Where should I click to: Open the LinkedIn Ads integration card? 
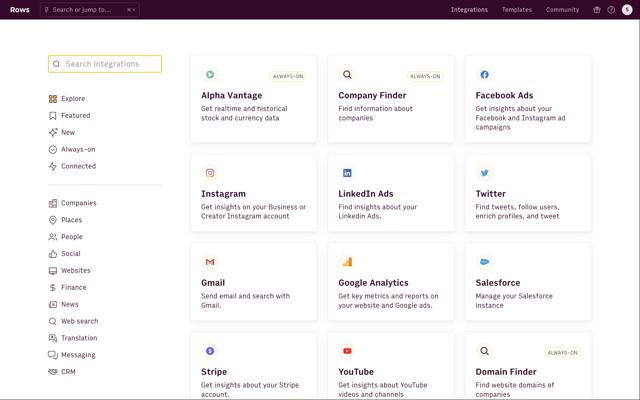click(x=391, y=193)
